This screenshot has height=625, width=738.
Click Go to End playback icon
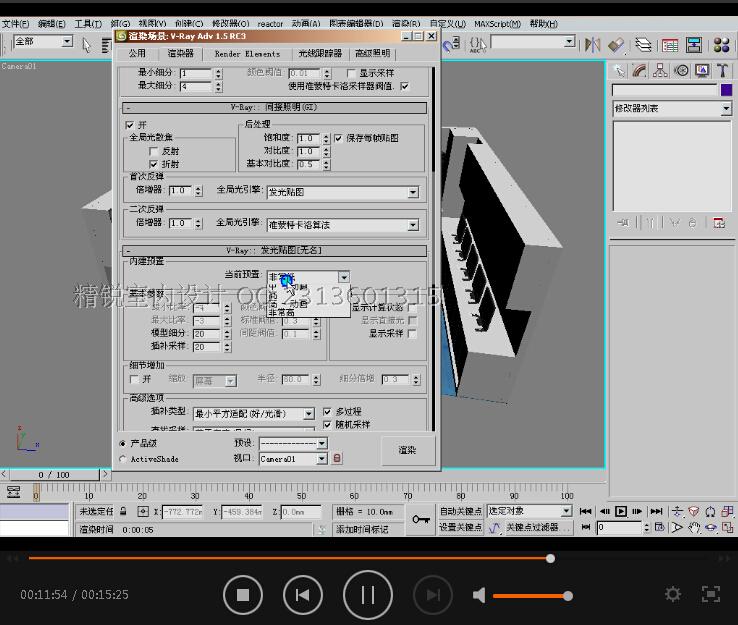click(656, 511)
